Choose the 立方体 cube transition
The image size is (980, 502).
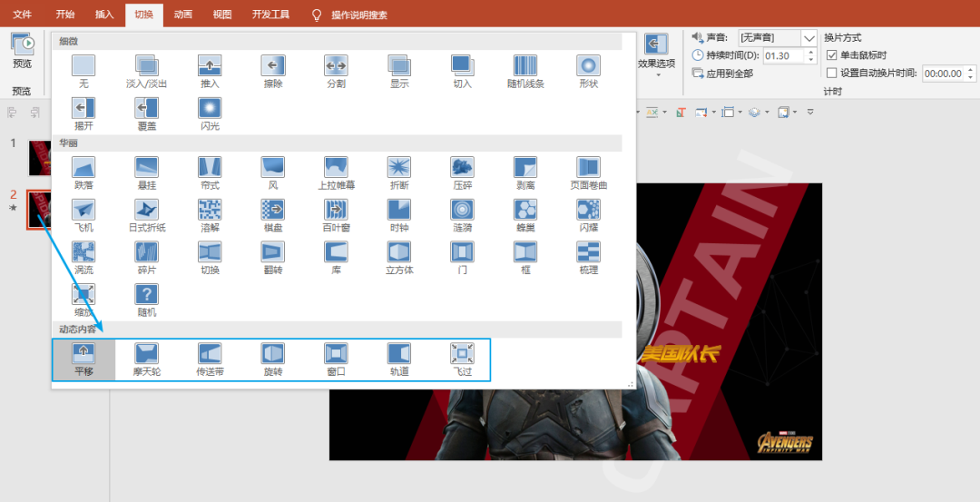point(399,258)
